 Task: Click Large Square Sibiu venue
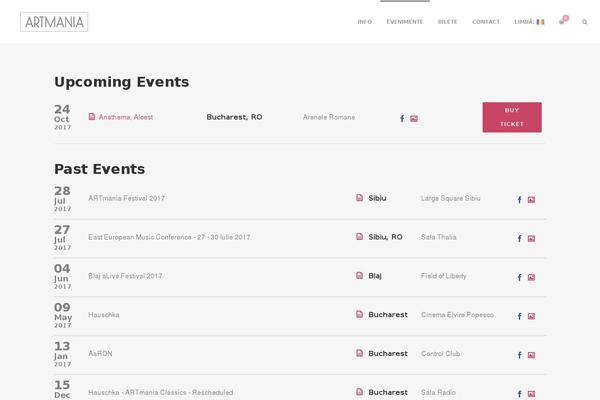click(451, 198)
